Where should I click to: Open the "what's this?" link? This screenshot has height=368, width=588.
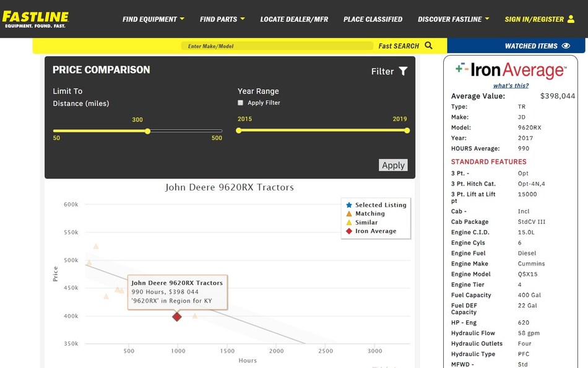point(511,85)
